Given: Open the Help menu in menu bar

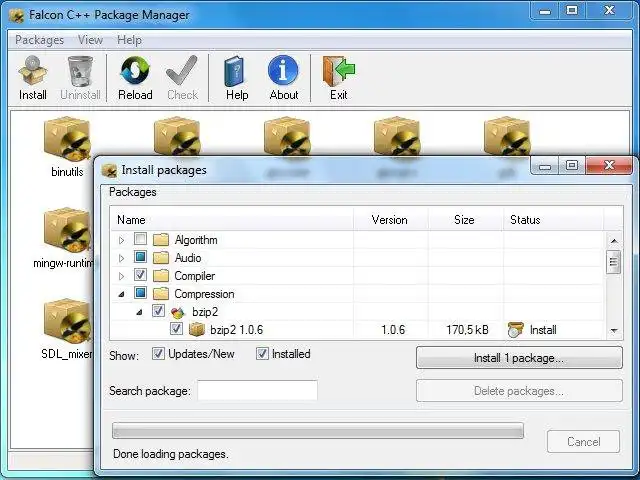Looking at the screenshot, I should click(129, 40).
